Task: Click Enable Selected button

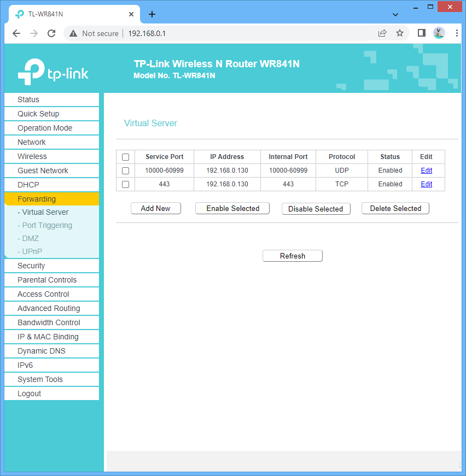Action: (x=232, y=209)
